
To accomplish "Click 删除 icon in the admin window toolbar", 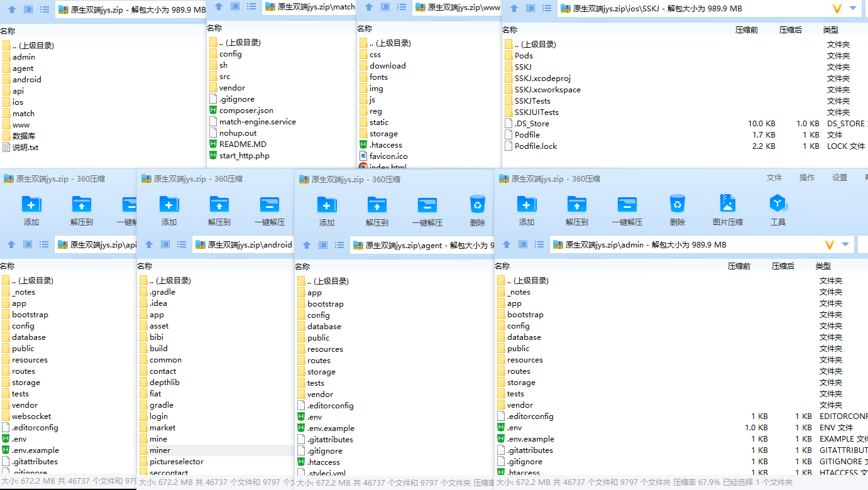I will (677, 209).
